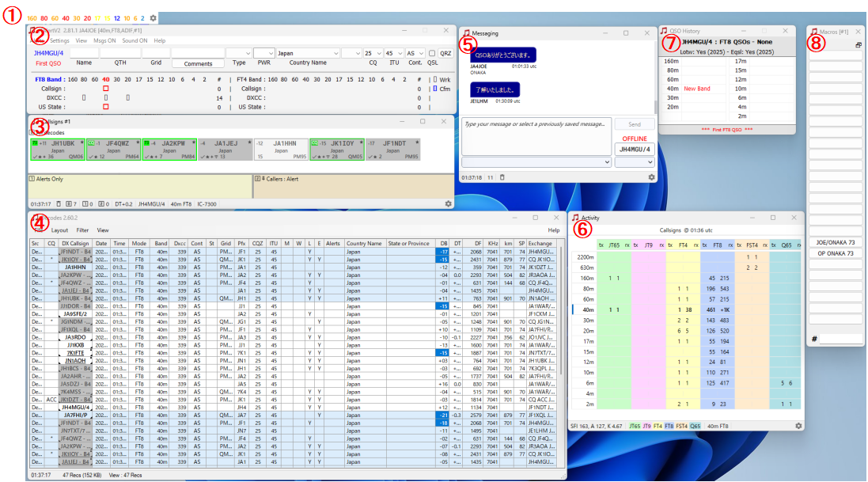Open the Activity window settings gear
Image resolution: width=868 pixels, height=482 pixels.
click(x=798, y=426)
